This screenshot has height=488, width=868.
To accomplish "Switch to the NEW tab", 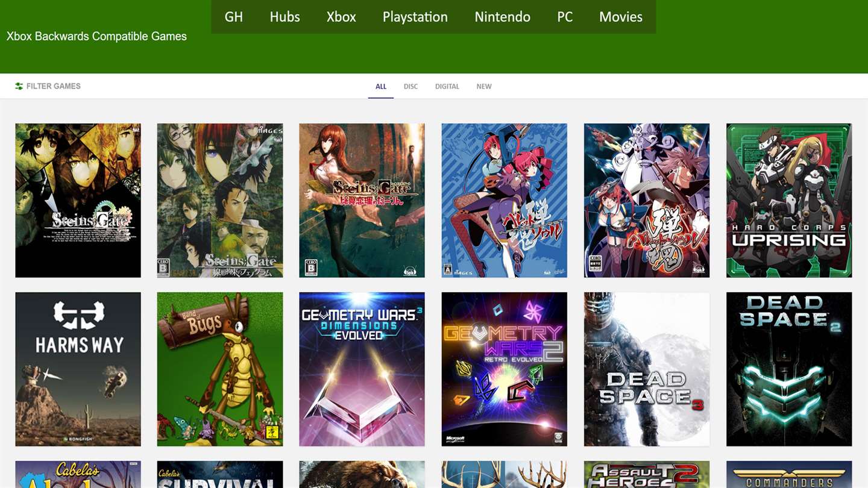I will click(484, 86).
